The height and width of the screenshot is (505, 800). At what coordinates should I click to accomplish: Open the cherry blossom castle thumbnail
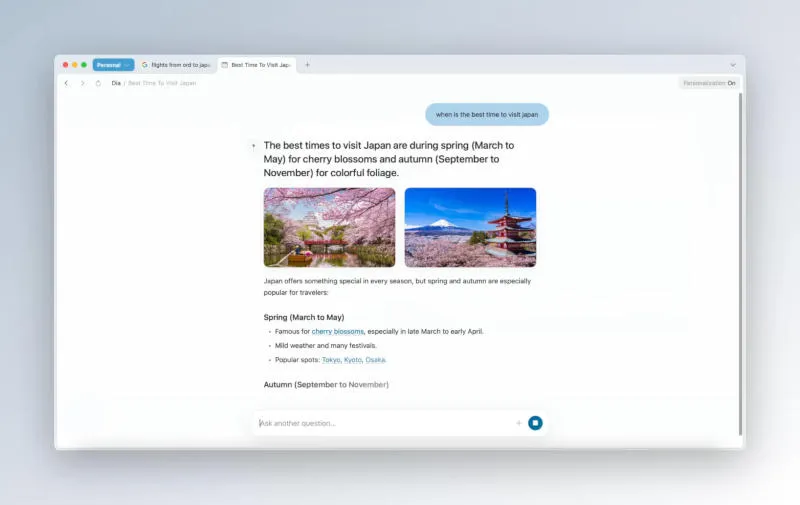click(330, 228)
